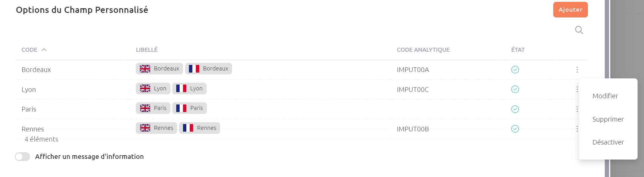Image resolution: width=644 pixels, height=177 pixels.
Task: Select the French Lyon label chip
Action: (x=189, y=88)
